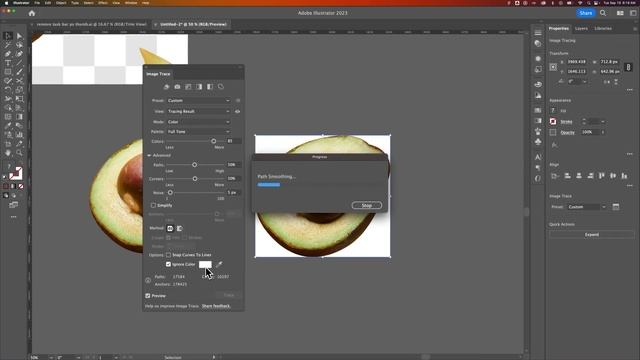The width and height of the screenshot is (640, 360).
Task: Click the X position field in Transform
Action: coord(577,62)
